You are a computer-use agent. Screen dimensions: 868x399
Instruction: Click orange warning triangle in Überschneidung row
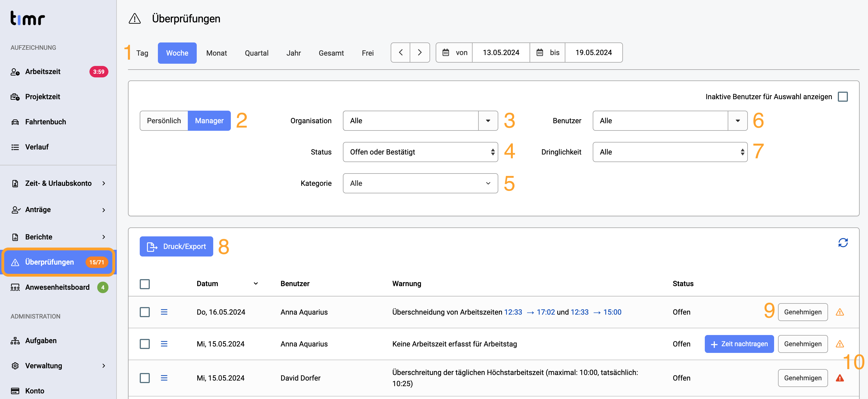click(x=840, y=312)
